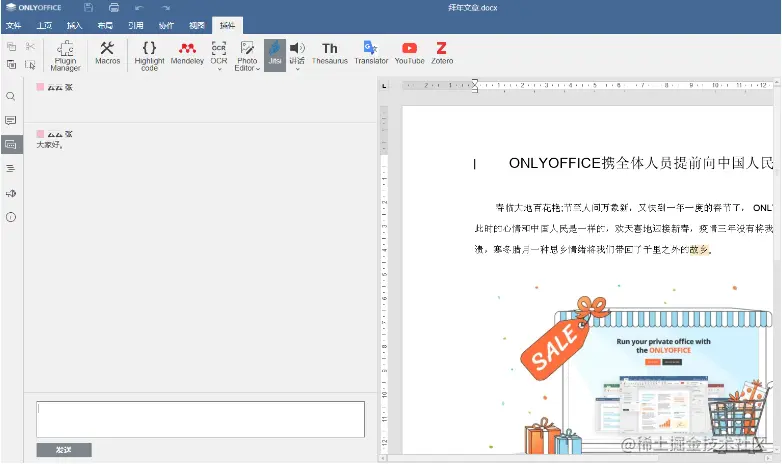The width and height of the screenshot is (782, 468).
Task: Expand the Photo Editor dropdown arrow
Action: point(258,69)
